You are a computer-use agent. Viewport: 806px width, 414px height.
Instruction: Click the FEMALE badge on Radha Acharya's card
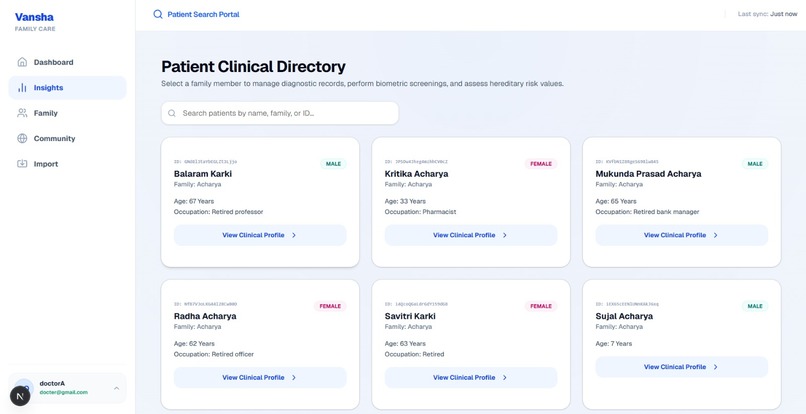pyautogui.click(x=330, y=307)
